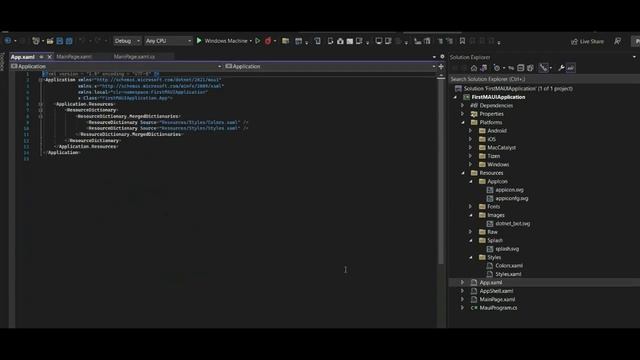
Task: Select the Tizen folder
Action: click(x=493, y=156)
